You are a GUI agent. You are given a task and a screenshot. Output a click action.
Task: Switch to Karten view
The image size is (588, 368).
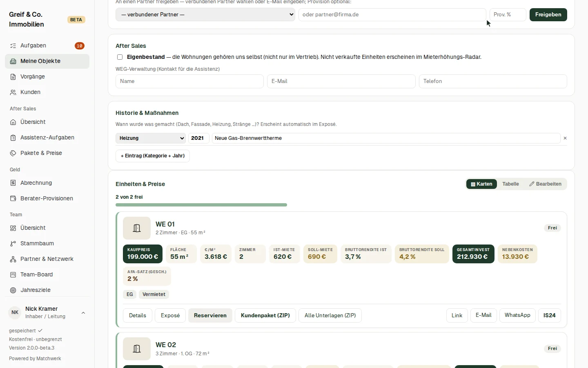[x=482, y=184]
